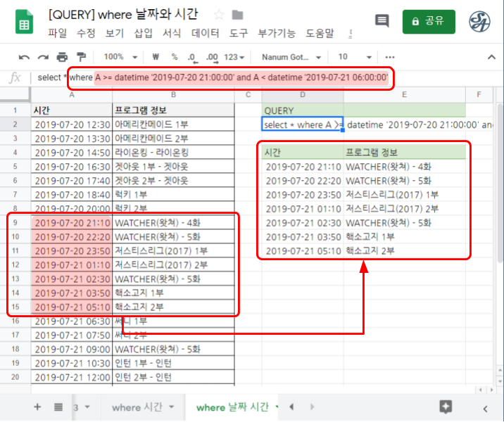Select cell '라이온킹 - 라이온킹'
The height and width of the screenshot is (422, 504).
173,153
